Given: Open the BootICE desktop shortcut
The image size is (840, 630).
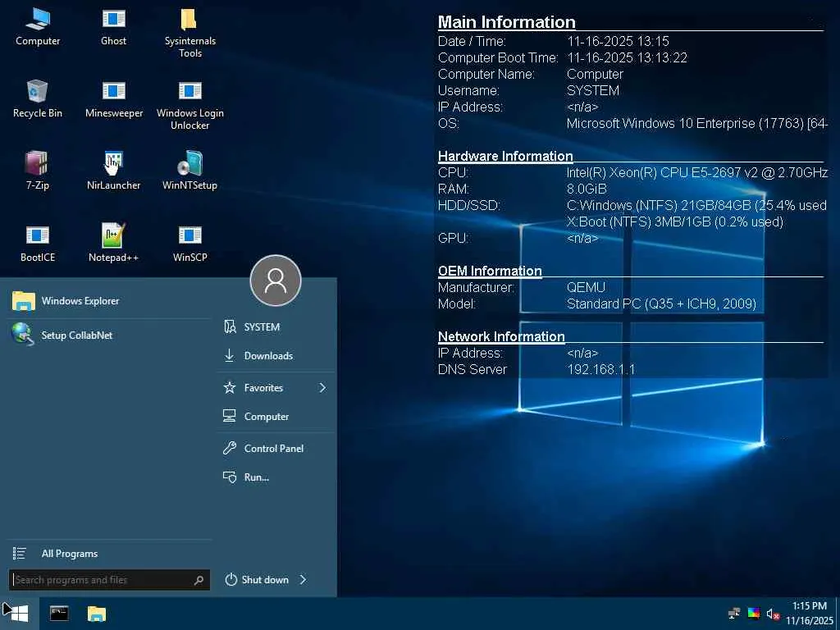Looking at the screenshot, I should pyautogui.click(x=38, y=243).
